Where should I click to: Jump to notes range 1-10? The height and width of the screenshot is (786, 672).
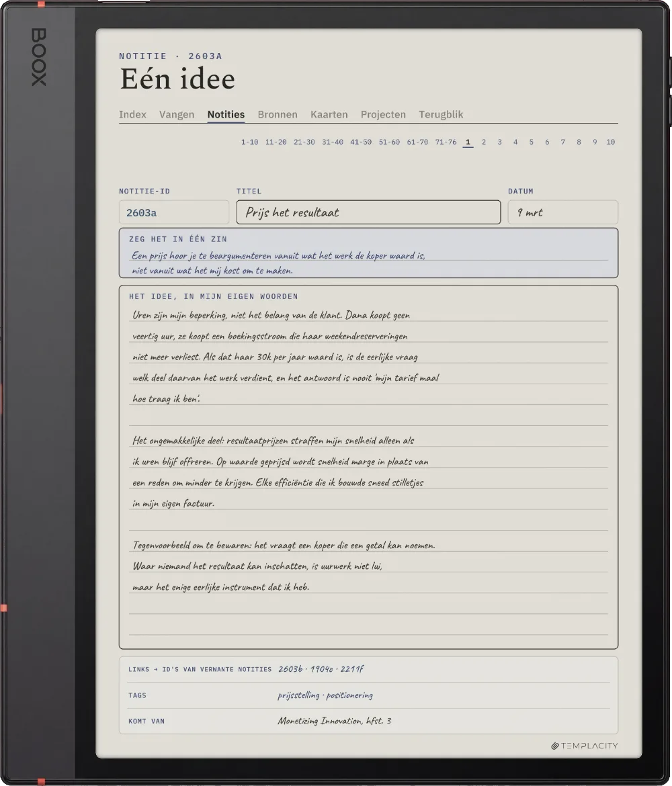pyautogui.click(x=250, y=142)
